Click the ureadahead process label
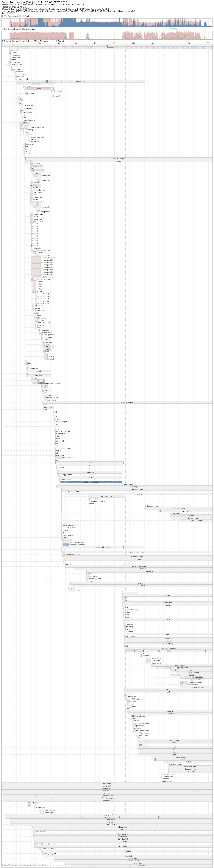Image resolution: width=214 pixels, height=868 pixels. point(23,79)
